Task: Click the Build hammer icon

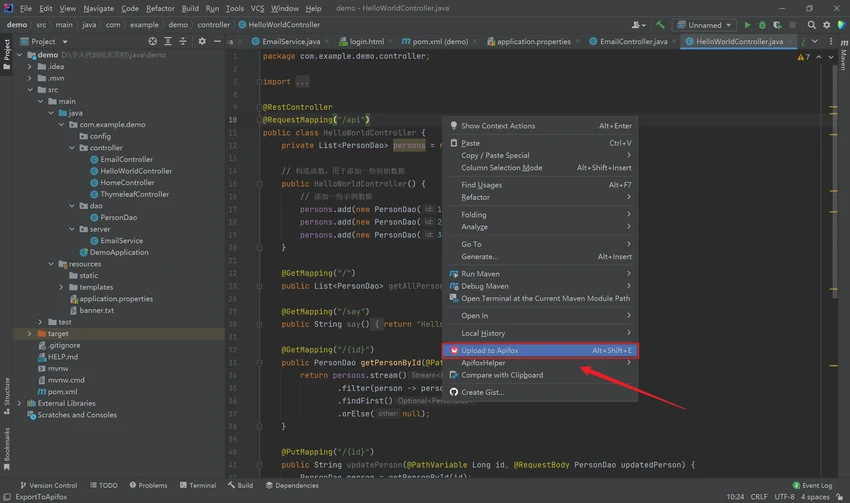Action: click(x=660, y=25)
